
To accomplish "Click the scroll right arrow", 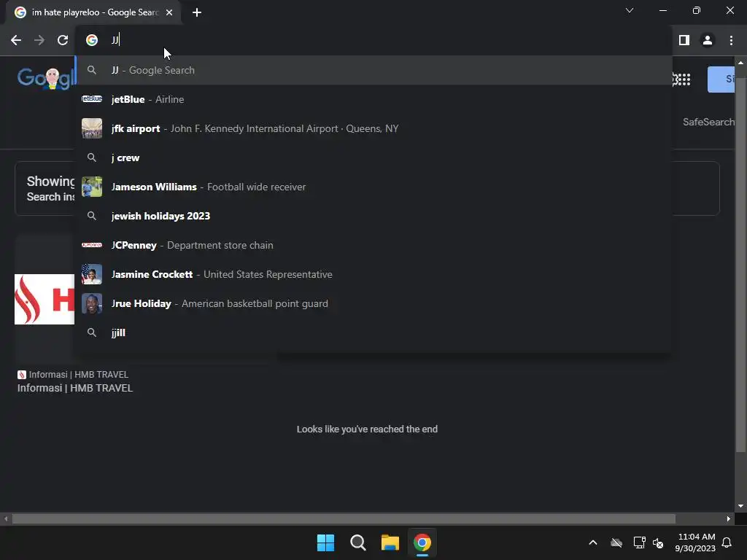I will (729, 518).
